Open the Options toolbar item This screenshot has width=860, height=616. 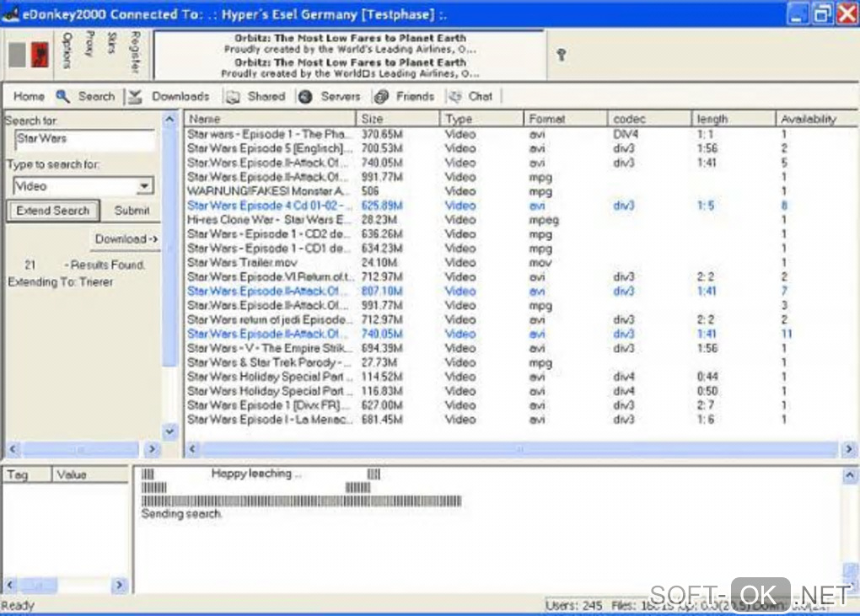pyautogui.click(x=67, y=52)
